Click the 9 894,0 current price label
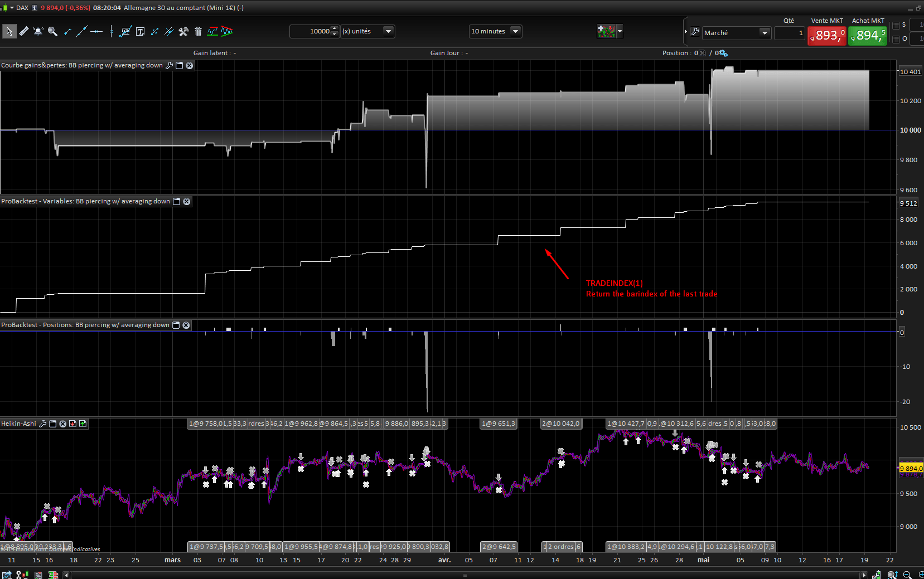Screen dimensions: 924x579 [x=911, y=469]
